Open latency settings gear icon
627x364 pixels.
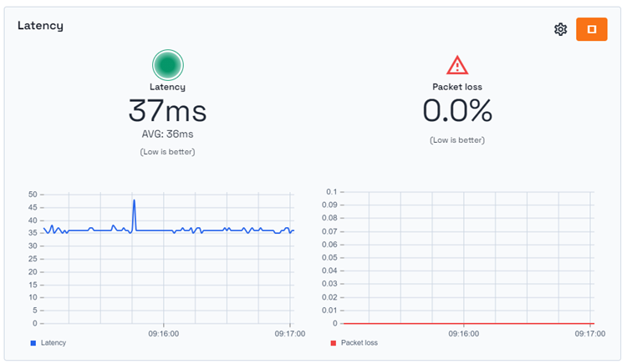coord(560,29)
